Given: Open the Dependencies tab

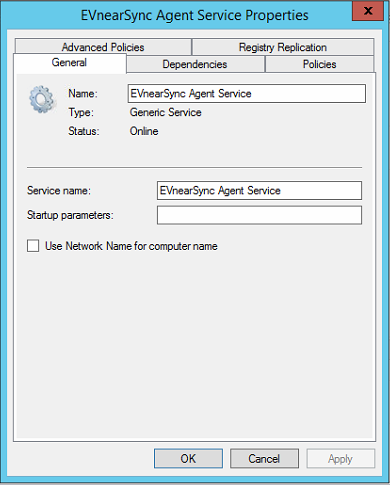Looking at the screenshot, I should pyautogui.click(x=195, y=64).
